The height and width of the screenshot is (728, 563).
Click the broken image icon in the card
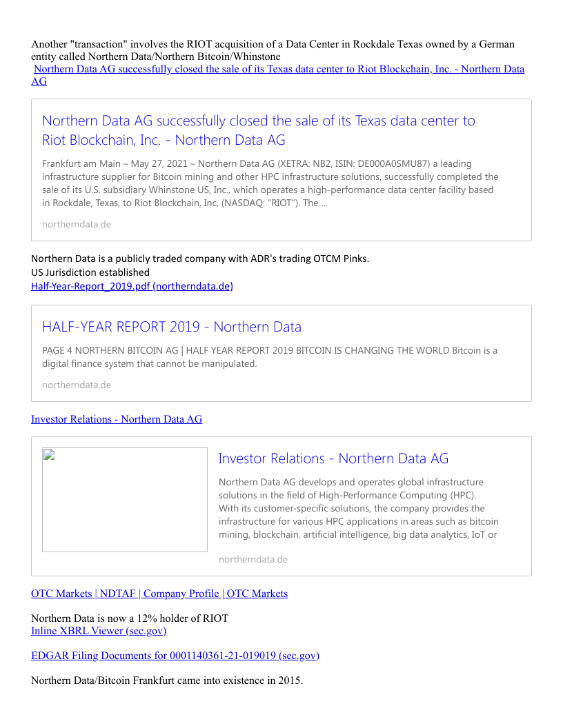click(x=48, y=454)
